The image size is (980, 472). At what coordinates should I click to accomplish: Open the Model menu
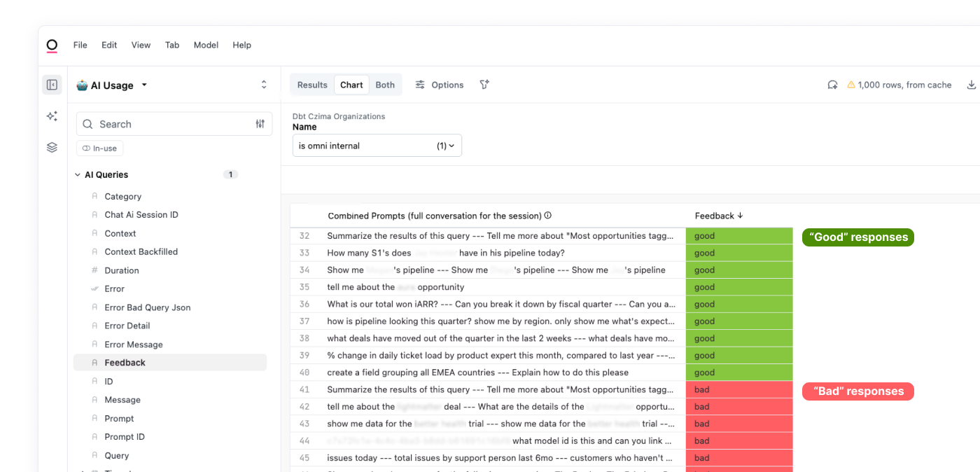click(x=206, y=45)
